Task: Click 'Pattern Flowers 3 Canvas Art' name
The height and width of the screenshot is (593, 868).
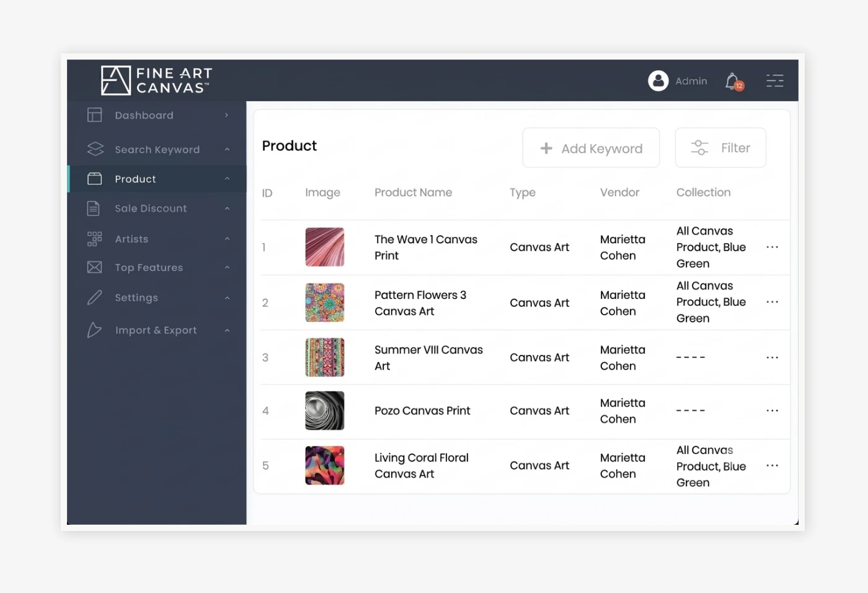Action: pyautogui.click(x=420, y=303)
